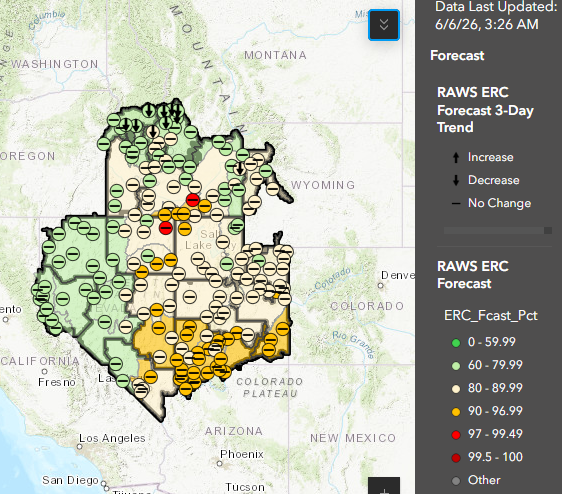Screen dimensions: 562x494
Task: Click the 'Increase' legend label
Action: click(490, 157)
